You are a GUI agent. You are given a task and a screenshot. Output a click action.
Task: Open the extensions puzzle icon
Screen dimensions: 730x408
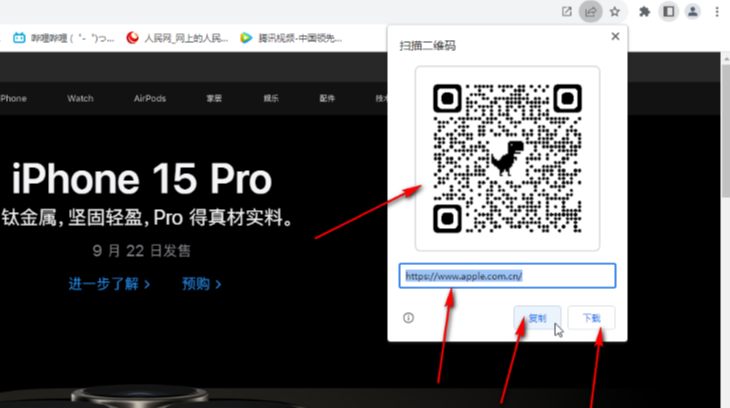point(644,12)
